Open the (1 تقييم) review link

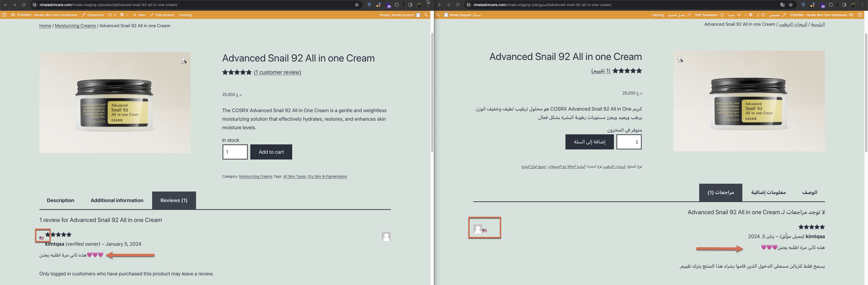point(601,71)
